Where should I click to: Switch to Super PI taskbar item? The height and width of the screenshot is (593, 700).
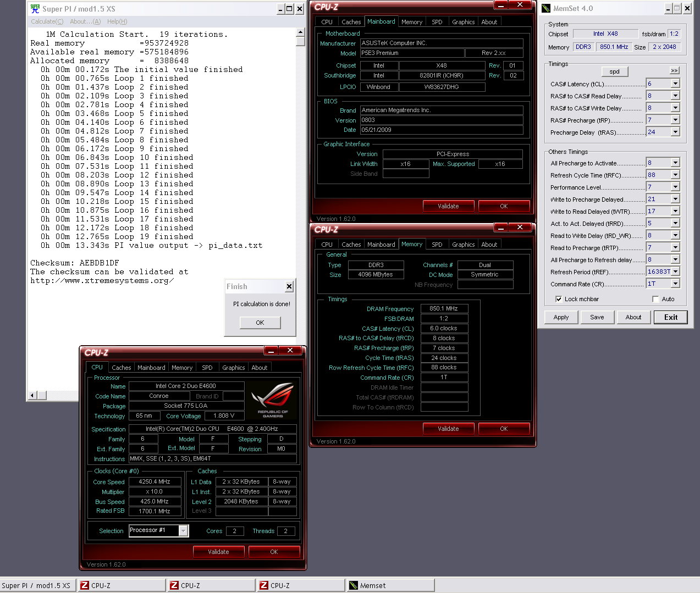point(37,585)
